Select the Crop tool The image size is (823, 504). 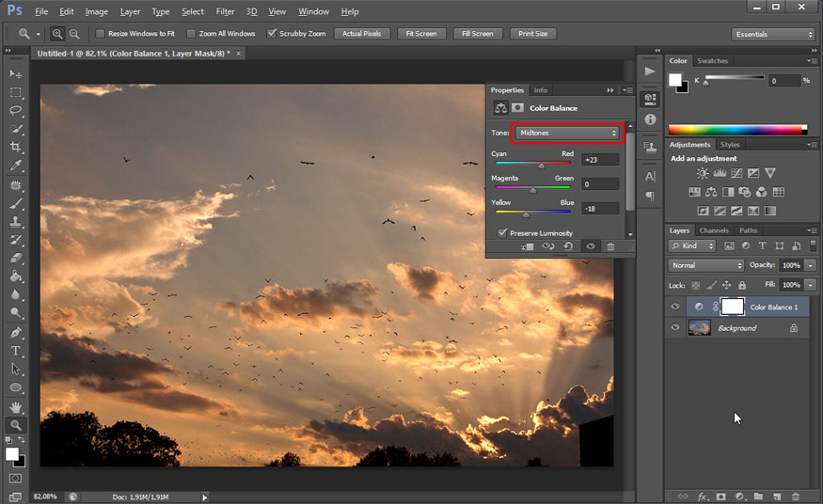coord(16,147)
